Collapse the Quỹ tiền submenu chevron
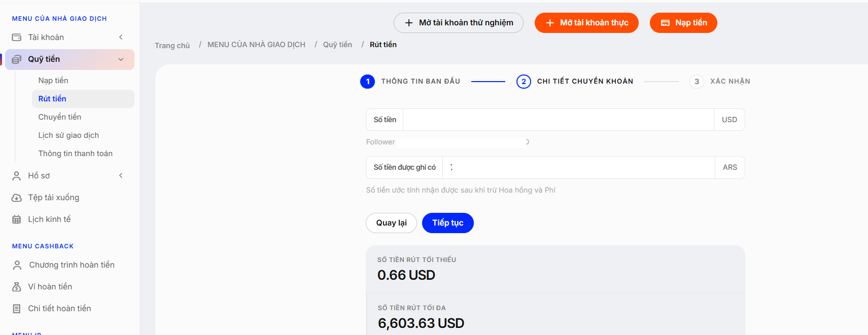This screenshot has height=335, width=868. [x=121, y=59]
